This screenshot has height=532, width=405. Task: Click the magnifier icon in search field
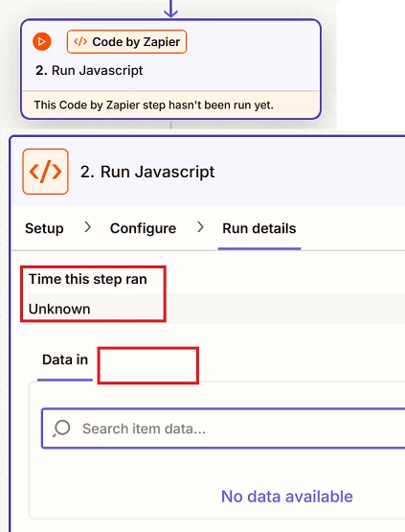[61, 428]
